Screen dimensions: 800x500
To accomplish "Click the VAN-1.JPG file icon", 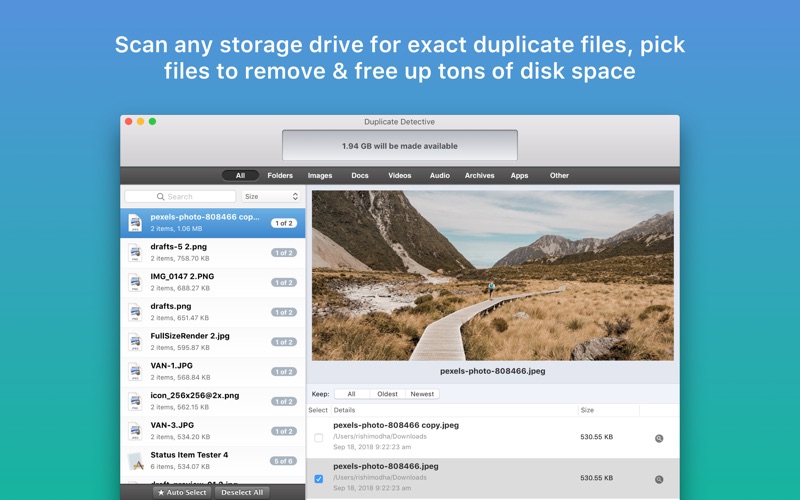I will (x=134, y=372).
